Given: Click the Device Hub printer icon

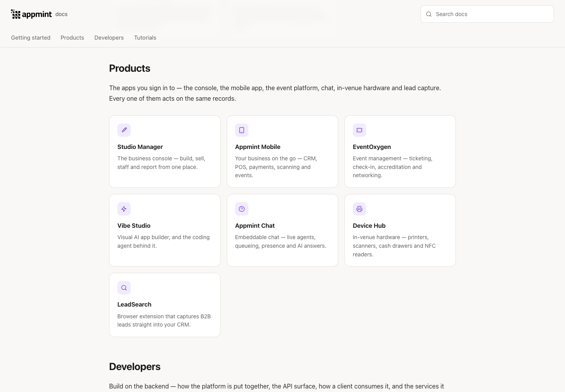Looking at the screenshot, I should coord(359,209).
